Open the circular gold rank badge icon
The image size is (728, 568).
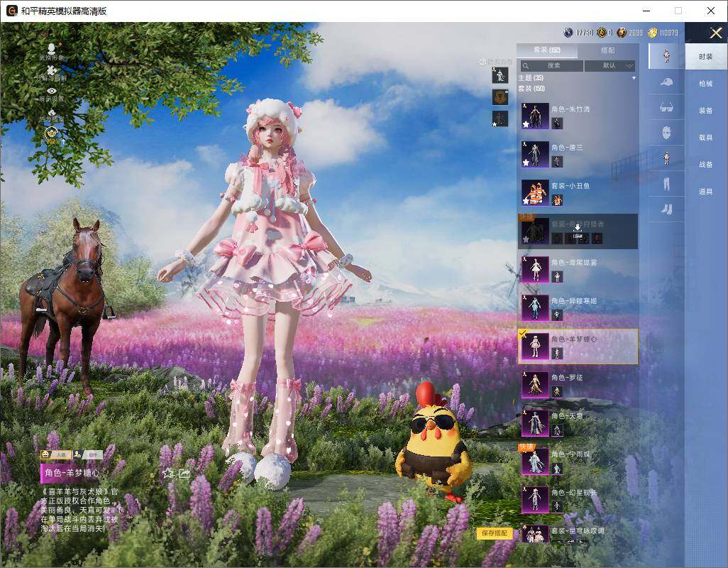tap(50, 134)
